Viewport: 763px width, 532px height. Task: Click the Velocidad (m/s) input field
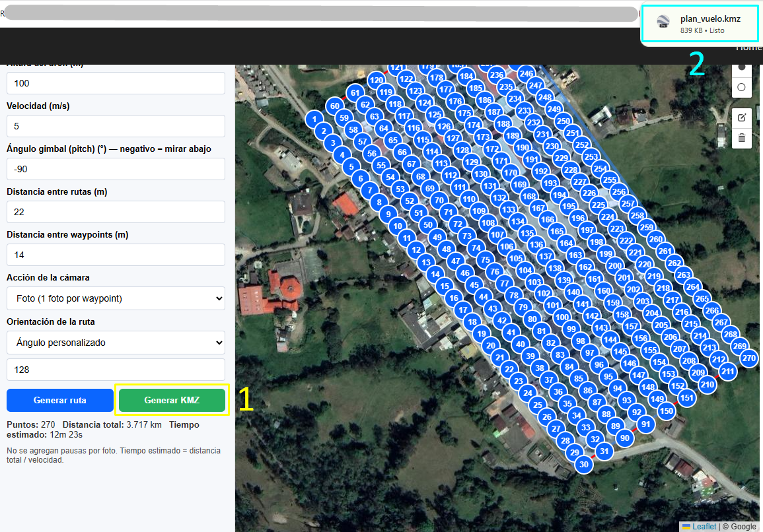tap(116, 126)
